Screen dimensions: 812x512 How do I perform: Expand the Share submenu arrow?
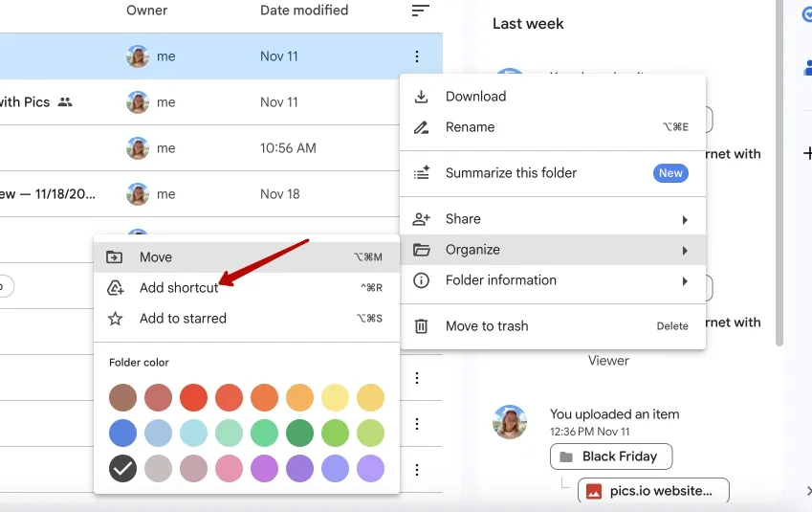(x=685, y=220)
